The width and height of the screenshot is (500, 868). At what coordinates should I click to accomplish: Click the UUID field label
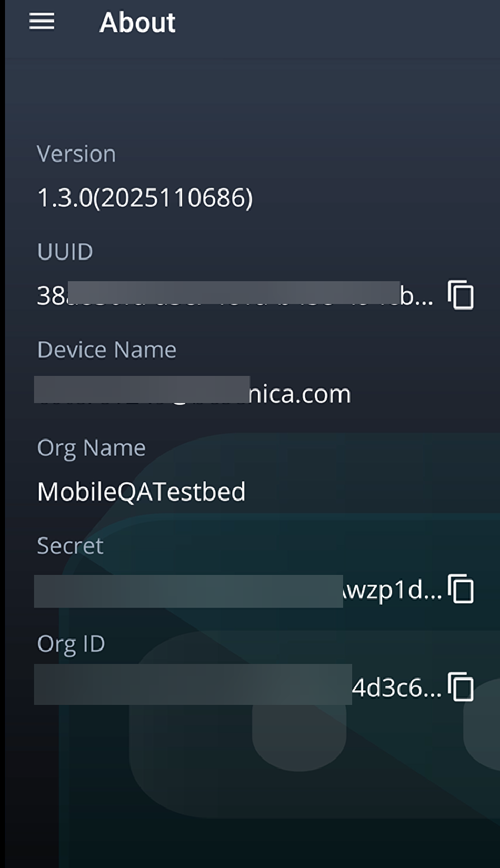coord(65,252)
